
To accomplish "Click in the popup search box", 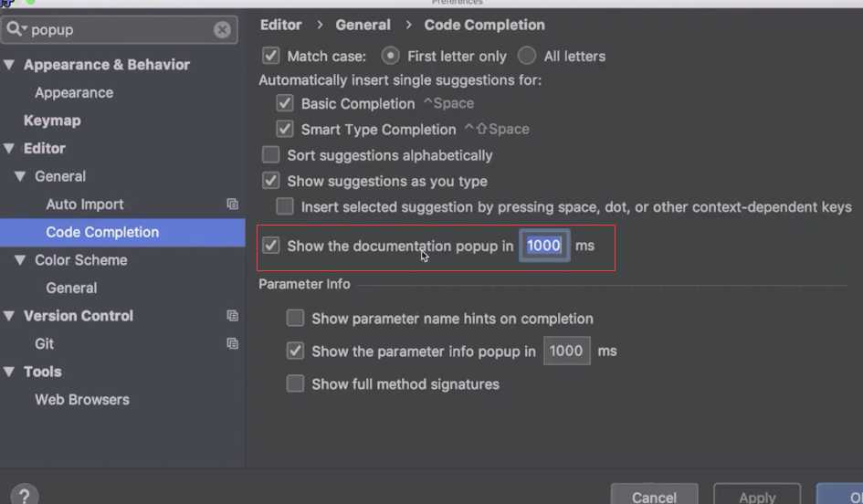I will pyautogui.click(x=120, y=29).
